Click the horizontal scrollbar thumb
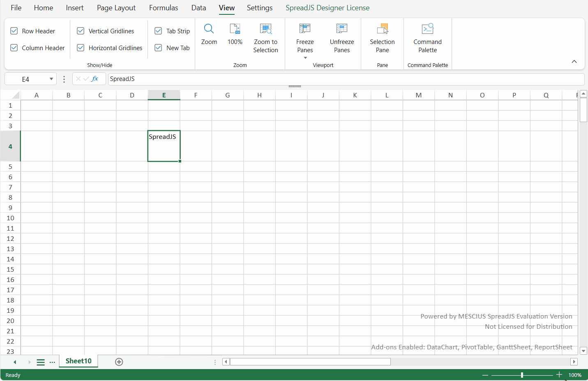The image size is (588, 381). [x=310, y=362]
